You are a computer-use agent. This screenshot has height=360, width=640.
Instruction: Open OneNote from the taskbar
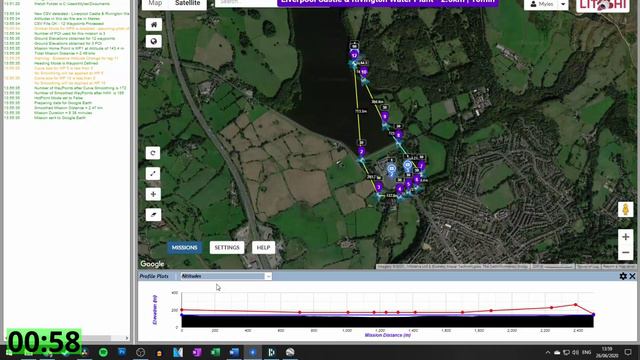tap(197, 352)
